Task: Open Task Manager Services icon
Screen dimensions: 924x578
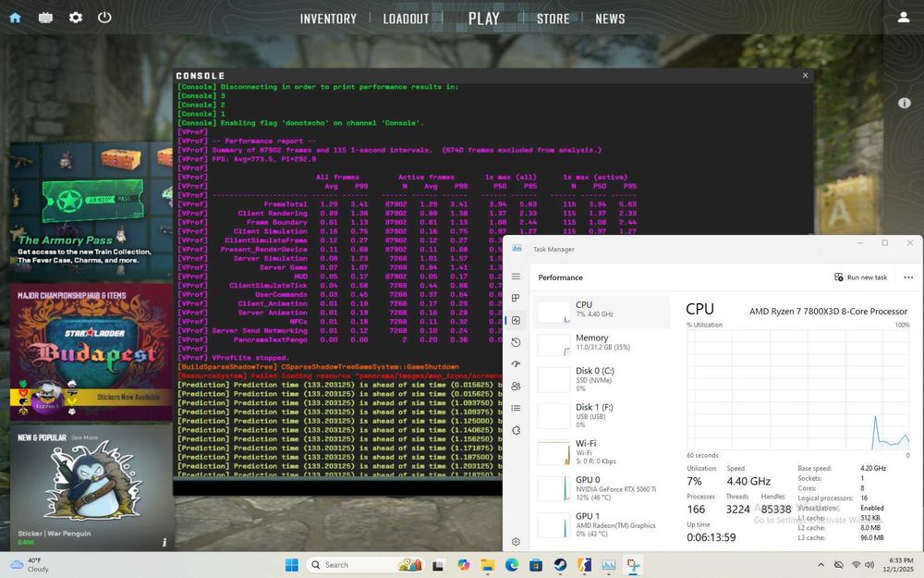Action: [517, 430]
